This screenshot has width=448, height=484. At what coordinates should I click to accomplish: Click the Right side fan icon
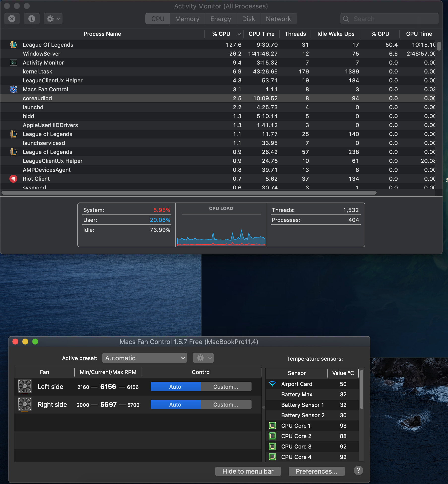pos(25,405)
